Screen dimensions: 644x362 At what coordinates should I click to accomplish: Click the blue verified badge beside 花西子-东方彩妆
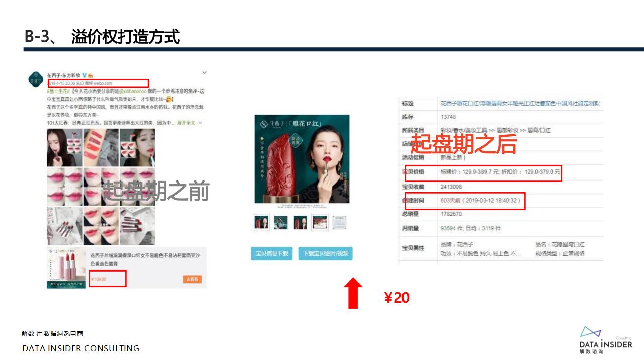(85, 75)
